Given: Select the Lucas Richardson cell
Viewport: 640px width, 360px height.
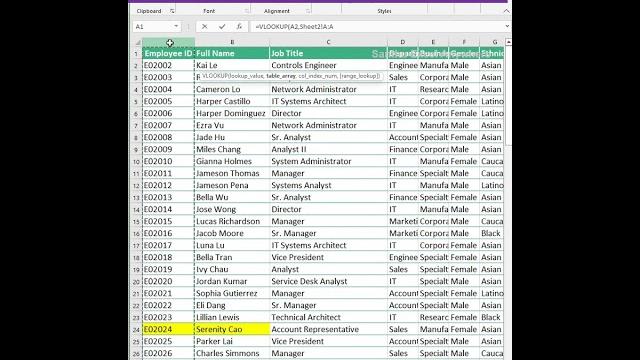Looking at the screenshot, I should [232, 221].
